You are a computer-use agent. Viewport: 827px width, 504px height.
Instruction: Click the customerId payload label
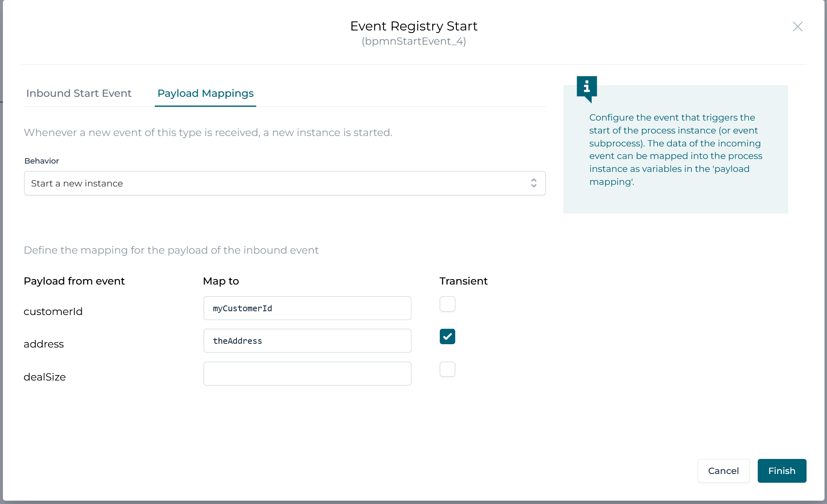[x=53, y=311]
